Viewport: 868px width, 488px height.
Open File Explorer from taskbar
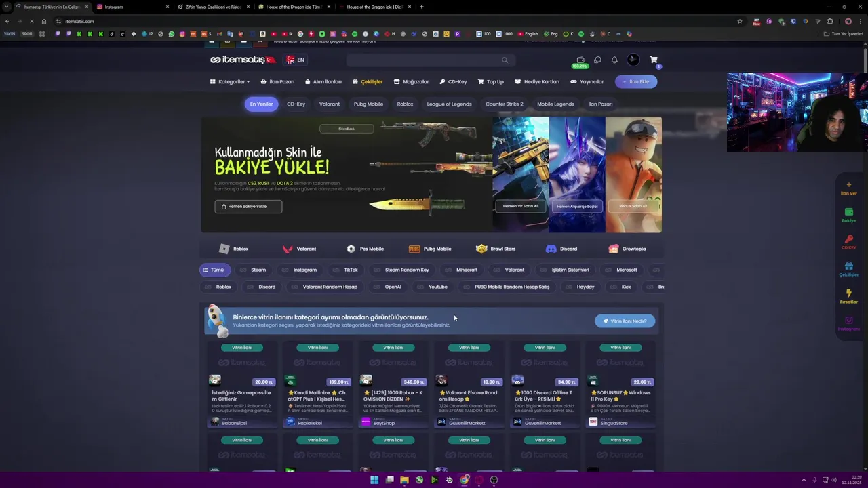pyautogui.click(x=404, y=480)
